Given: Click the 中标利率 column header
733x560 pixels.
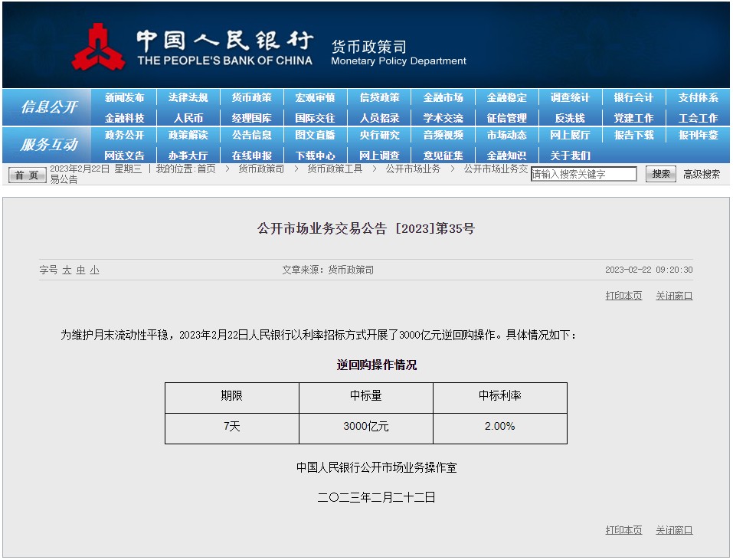Looking at the screenshot, I should pos(500,398).
